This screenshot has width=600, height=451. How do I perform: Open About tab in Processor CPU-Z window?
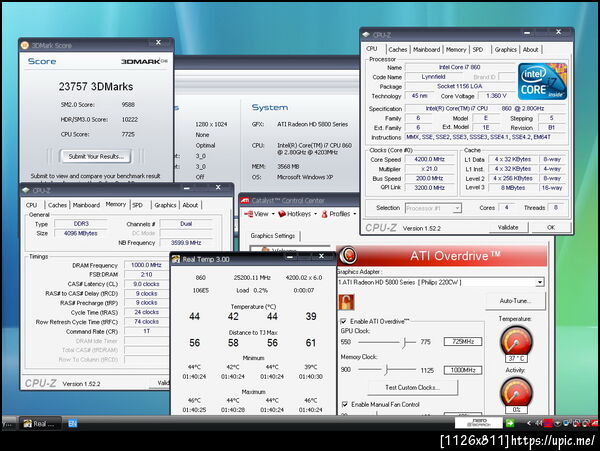[530, 49]
